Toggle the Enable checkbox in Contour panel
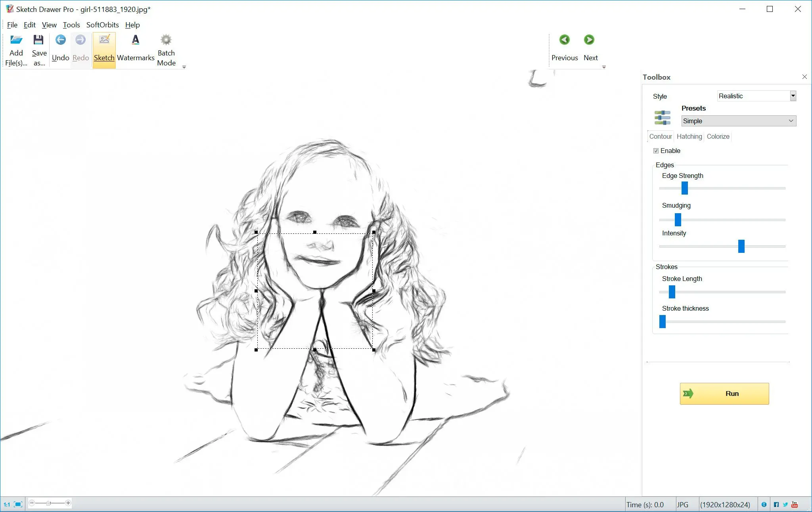812x512 pixels. pyautogui.click(x=657, y=151)
